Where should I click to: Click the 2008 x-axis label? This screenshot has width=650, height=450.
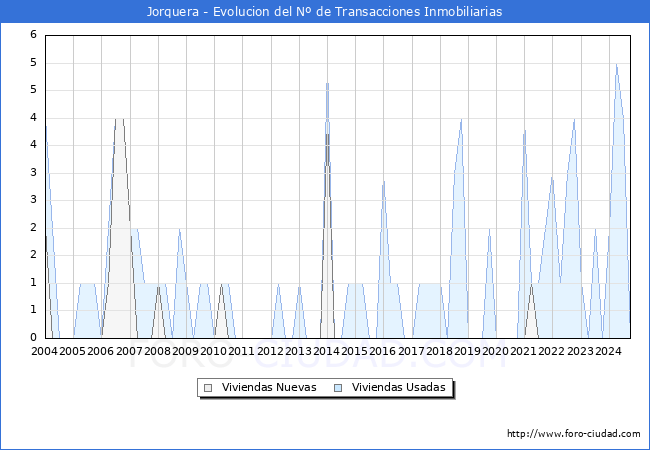[158, 351]
